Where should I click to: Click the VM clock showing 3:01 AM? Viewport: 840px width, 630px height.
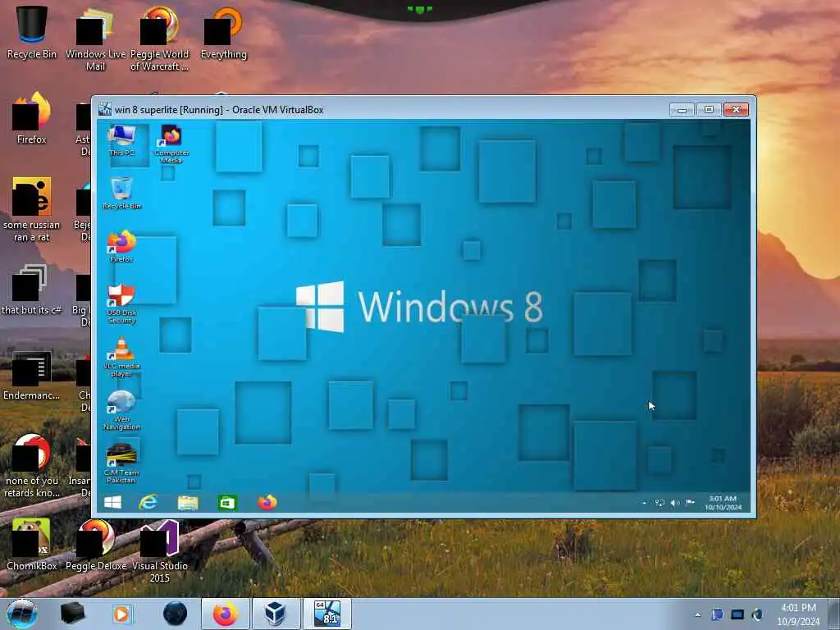coord(723,503)
